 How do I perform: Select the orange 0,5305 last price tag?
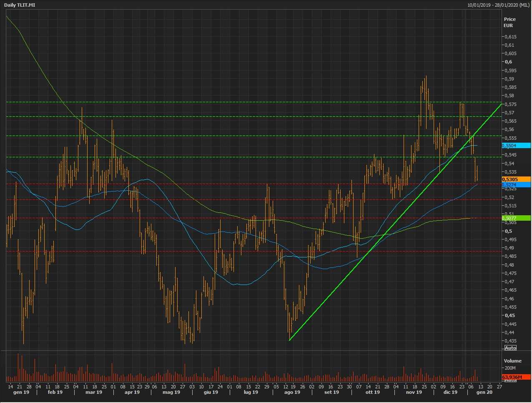pyautogui.click(x=516, y=179)
